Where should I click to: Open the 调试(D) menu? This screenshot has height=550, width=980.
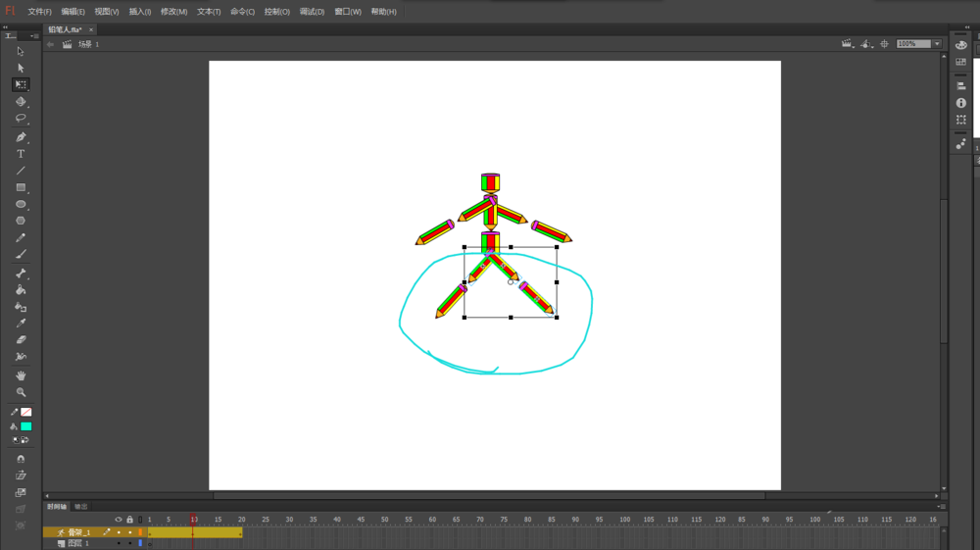coord(312,12)
